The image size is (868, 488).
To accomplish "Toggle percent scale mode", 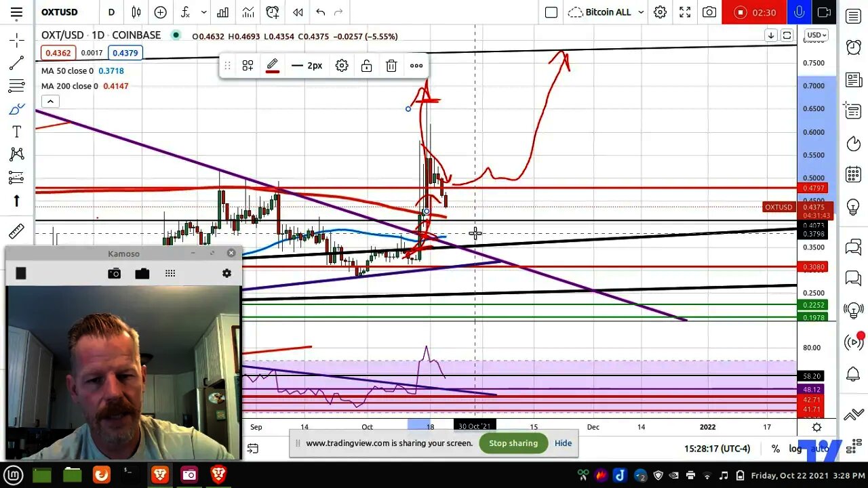I will click(x=776, y=449).
